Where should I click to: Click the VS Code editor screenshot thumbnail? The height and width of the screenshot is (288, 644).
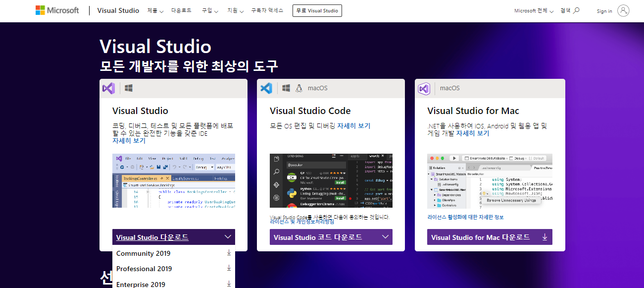click(331, 181)
